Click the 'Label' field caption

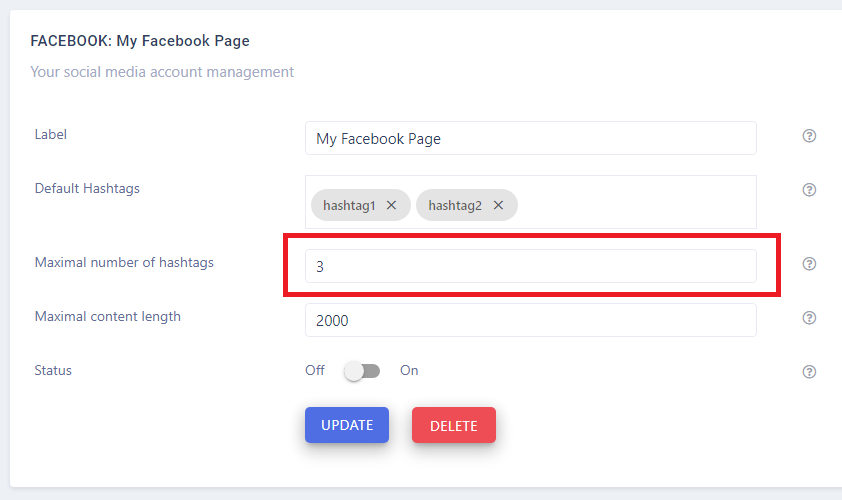(x=51, y=134)
